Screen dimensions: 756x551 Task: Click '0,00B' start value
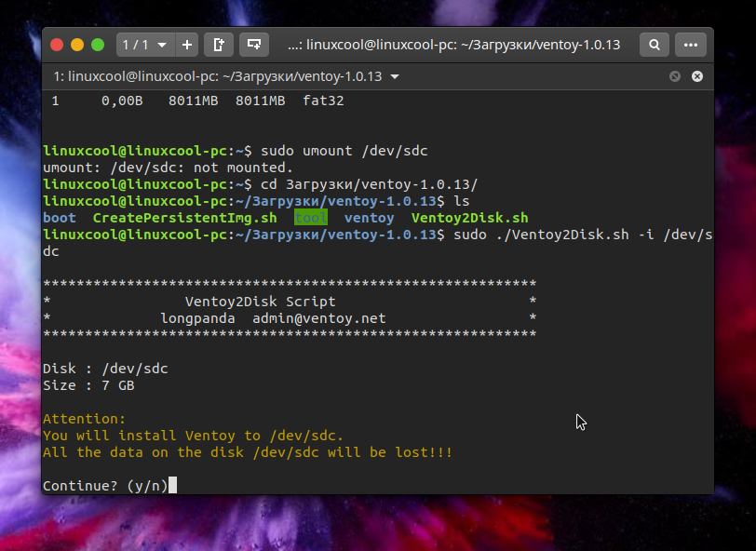click(122, 101)
